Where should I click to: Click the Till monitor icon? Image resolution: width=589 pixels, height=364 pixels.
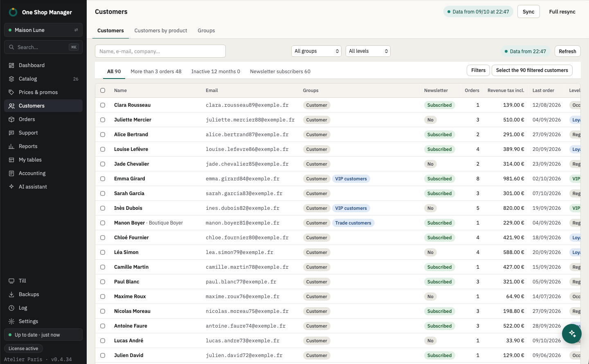(11, 281)
